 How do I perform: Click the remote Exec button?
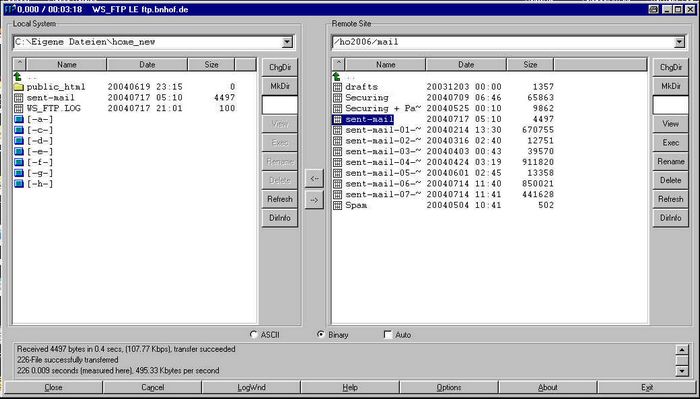[671, 143]
